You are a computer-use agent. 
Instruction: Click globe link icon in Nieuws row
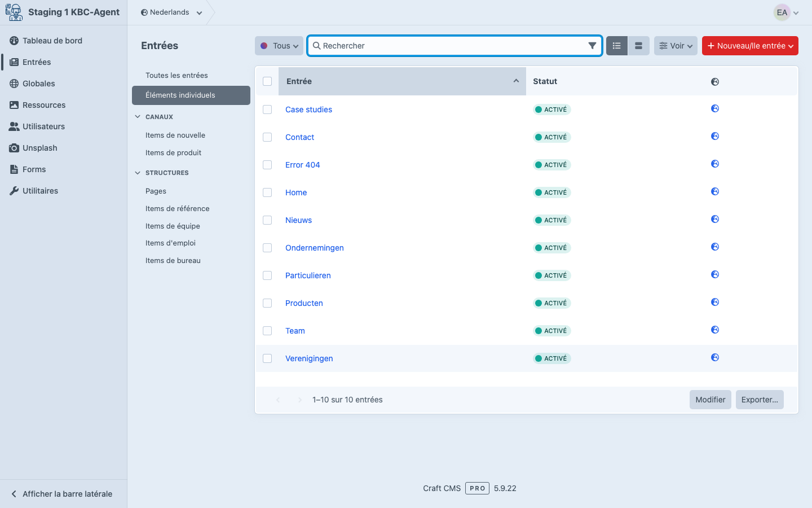[715, 219]
